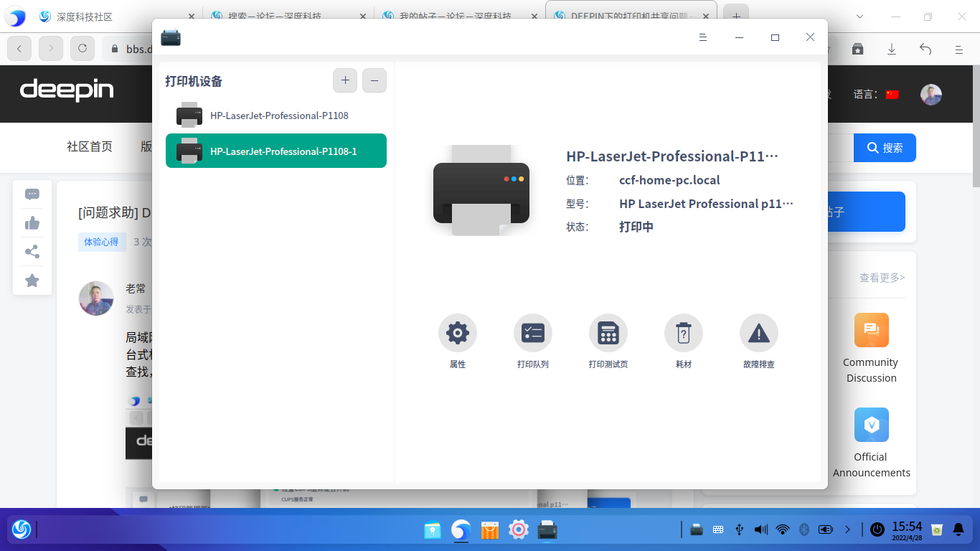Click the 体验心得 tag on the post
The image size is (980, 551).
(x=101, y=242)
